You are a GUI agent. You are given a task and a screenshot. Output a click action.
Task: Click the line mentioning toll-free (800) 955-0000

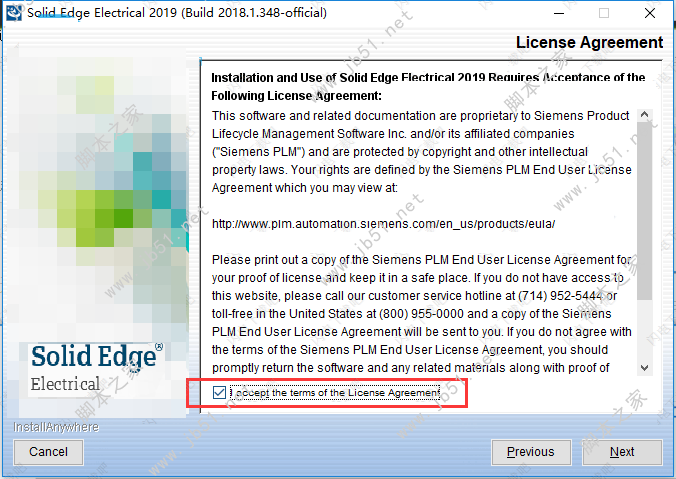pos(411,314)
